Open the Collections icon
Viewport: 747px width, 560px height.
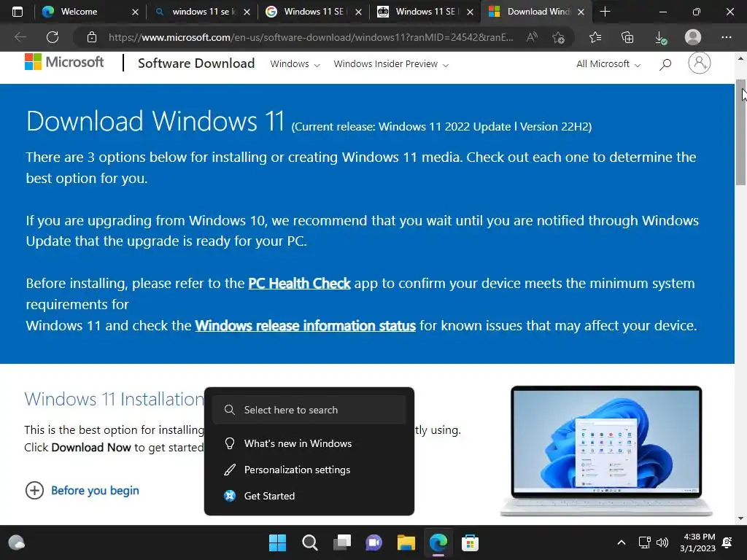coord(627,37)
